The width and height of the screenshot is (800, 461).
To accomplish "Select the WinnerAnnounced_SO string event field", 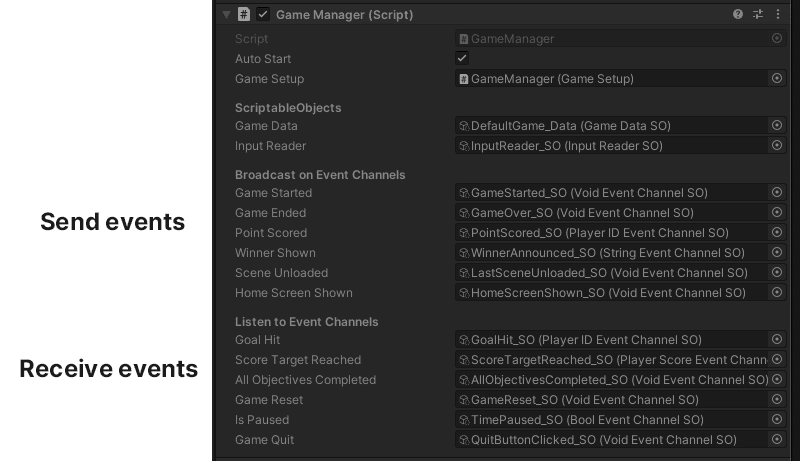I will (x=610, y=253).
